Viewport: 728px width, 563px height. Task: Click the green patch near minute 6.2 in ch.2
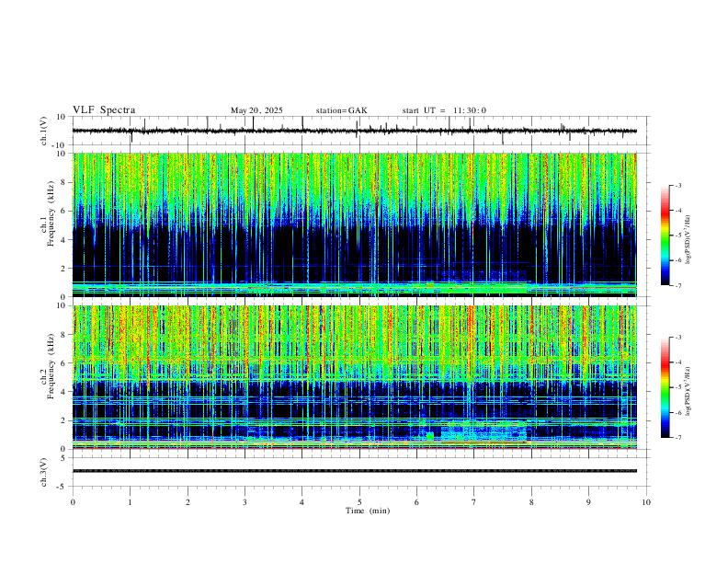coord(430,436)
